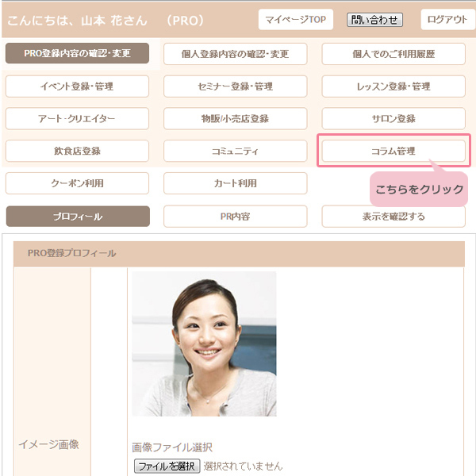Open 物販/小売店登録

click(x=236, y=118)
